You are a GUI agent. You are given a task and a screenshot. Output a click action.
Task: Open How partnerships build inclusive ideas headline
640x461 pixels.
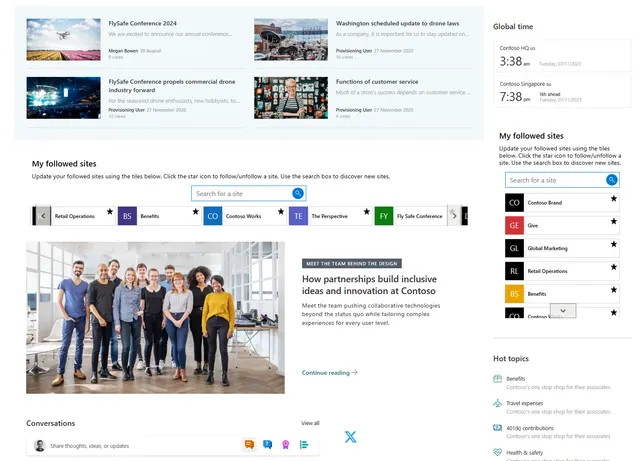(369, 285)
